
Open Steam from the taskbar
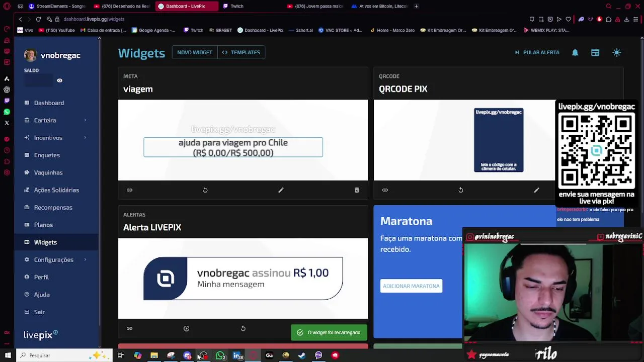click(302, 355)
